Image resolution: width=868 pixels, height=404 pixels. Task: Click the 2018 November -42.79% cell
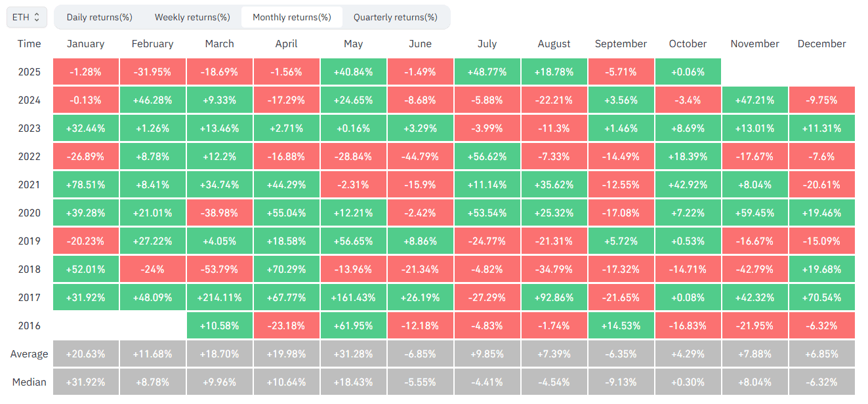[x=755, y=270]
